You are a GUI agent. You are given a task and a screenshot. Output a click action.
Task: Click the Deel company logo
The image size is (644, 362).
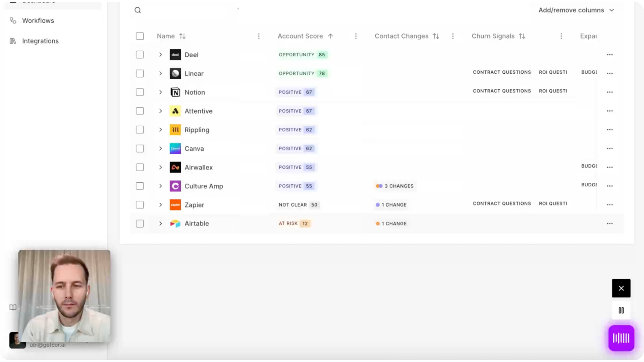pyautogui.click(x=175, y=55)
